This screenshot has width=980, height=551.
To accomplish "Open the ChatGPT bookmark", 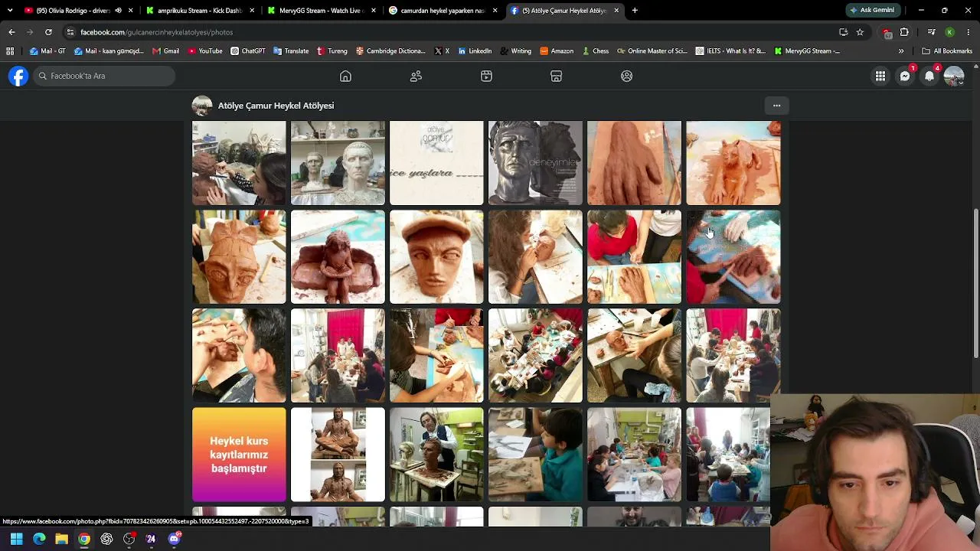I will click(x=248, y=51).
